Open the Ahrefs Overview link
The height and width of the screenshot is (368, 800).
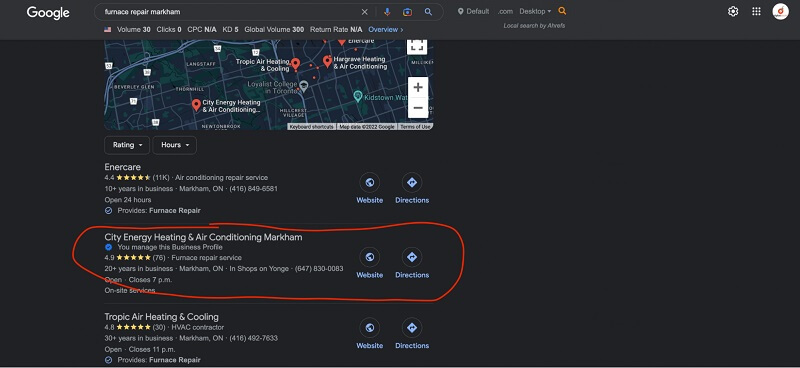tap(386, 30)
